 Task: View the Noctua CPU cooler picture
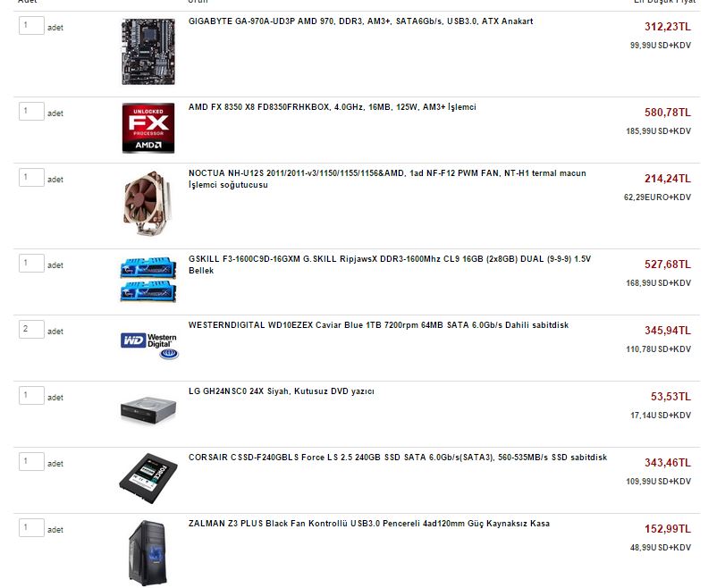148,203
